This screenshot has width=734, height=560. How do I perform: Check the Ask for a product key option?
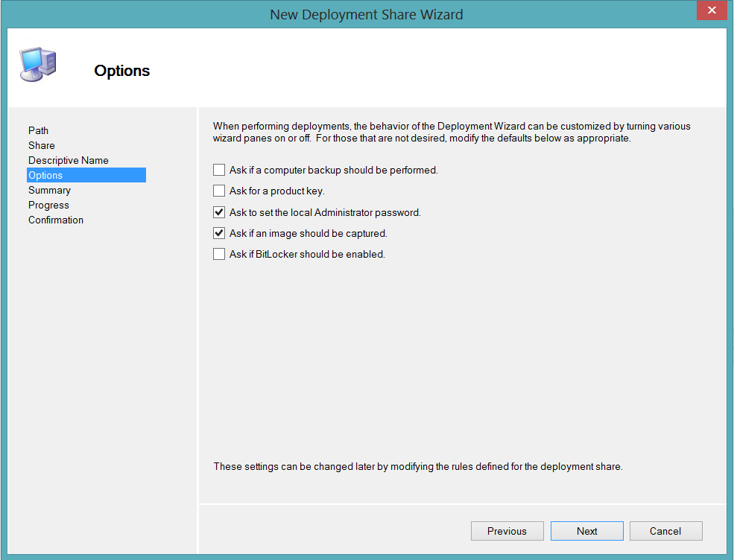click(219, 191)
